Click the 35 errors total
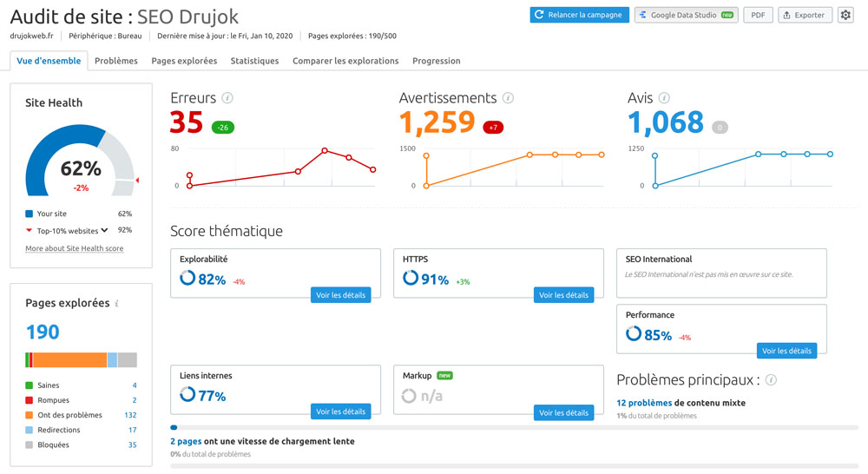This screenshot has width=868, height=474. point(187,122)
